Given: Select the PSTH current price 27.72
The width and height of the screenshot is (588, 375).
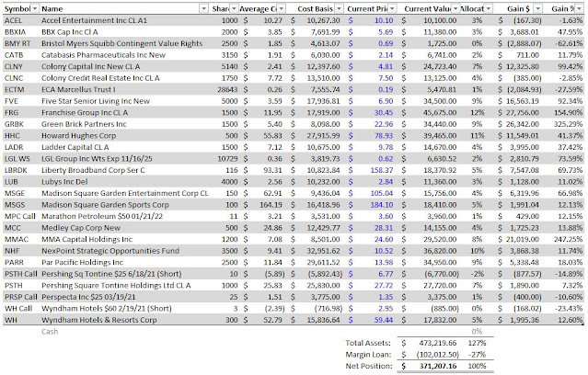Looking at the screenshot, I should 384,286.
